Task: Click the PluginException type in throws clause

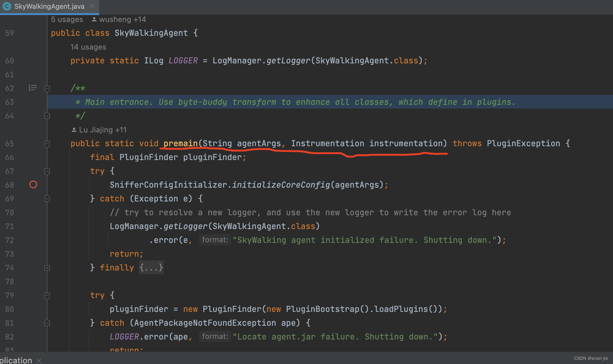Action: pyautogui.click(x=523, y=143)
